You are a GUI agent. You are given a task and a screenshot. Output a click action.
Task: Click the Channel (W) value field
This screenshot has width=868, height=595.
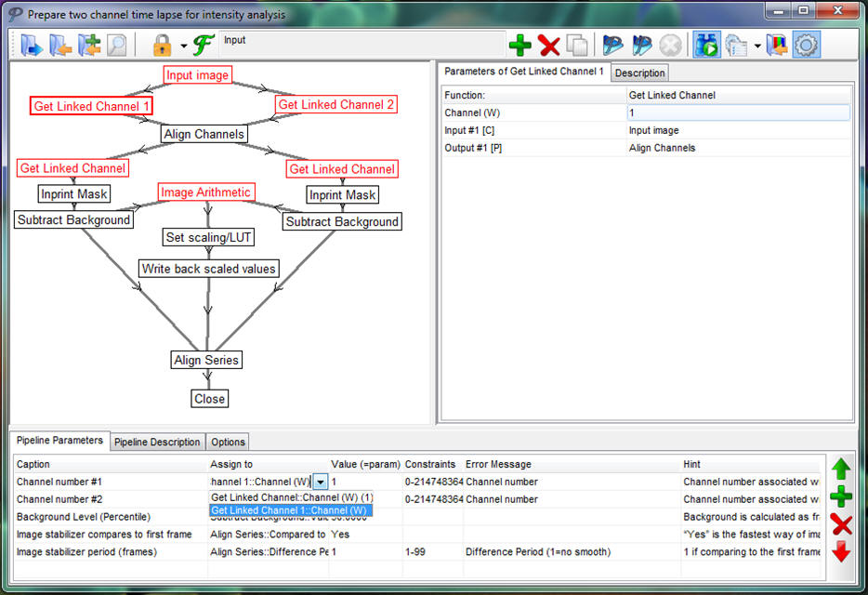coord(739,113)
